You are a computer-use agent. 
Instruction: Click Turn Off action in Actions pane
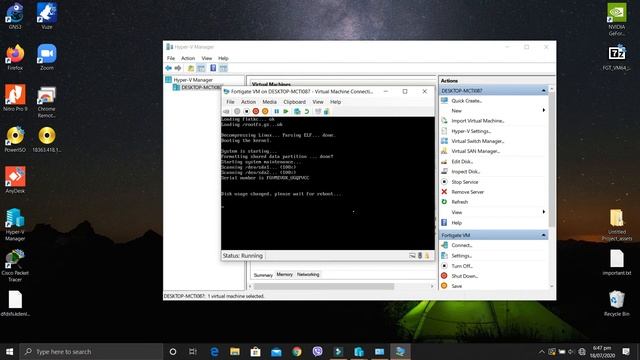coord(462,266)
